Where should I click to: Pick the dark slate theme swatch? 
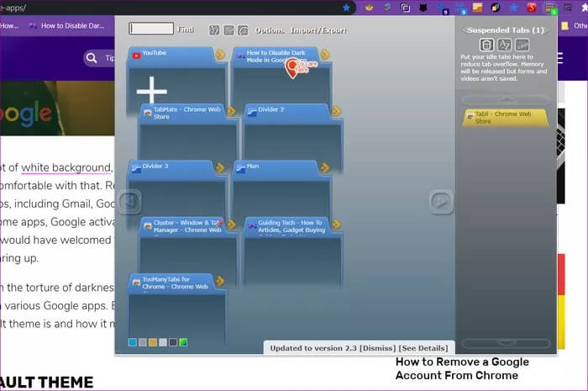click(x=173, y=342)
